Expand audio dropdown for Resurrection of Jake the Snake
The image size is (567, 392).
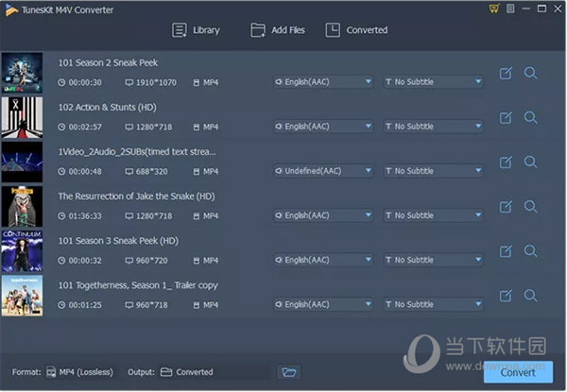[323, 215]
